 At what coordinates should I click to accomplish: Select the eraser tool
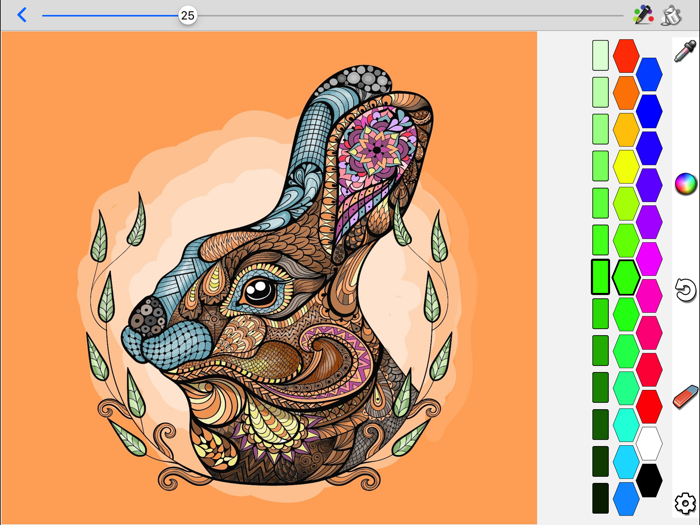pos(685,396)
